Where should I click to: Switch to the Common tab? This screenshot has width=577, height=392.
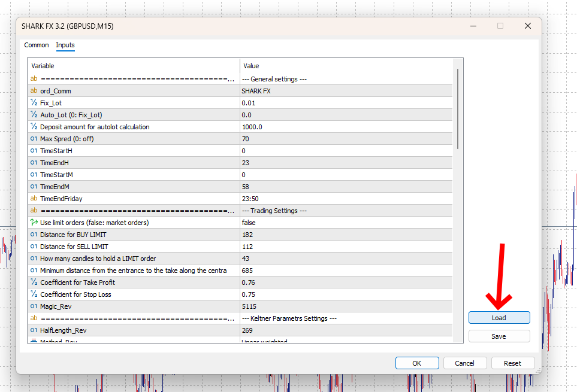[x=37, y=45]
